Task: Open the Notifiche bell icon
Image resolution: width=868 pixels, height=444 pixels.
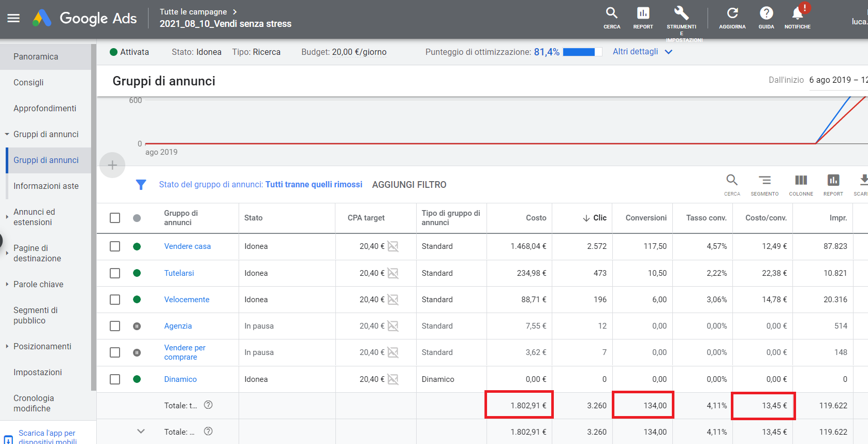Action: pyautogui.click(x=797, y=13)
